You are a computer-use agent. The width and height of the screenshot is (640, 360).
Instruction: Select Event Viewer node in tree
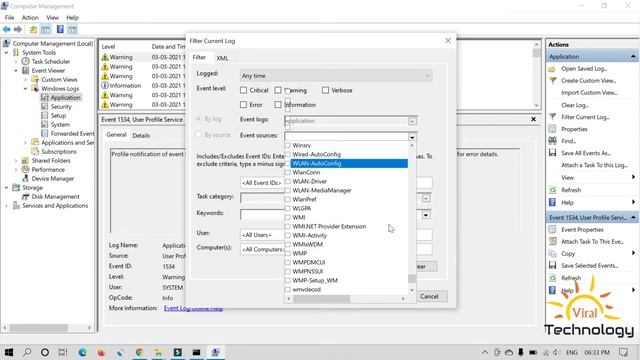(48, 71)
